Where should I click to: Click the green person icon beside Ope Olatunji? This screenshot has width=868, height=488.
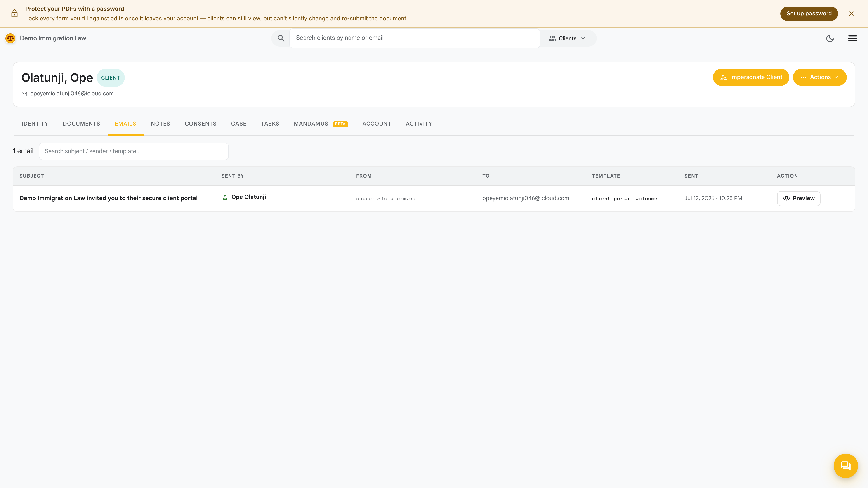[225, 198]
